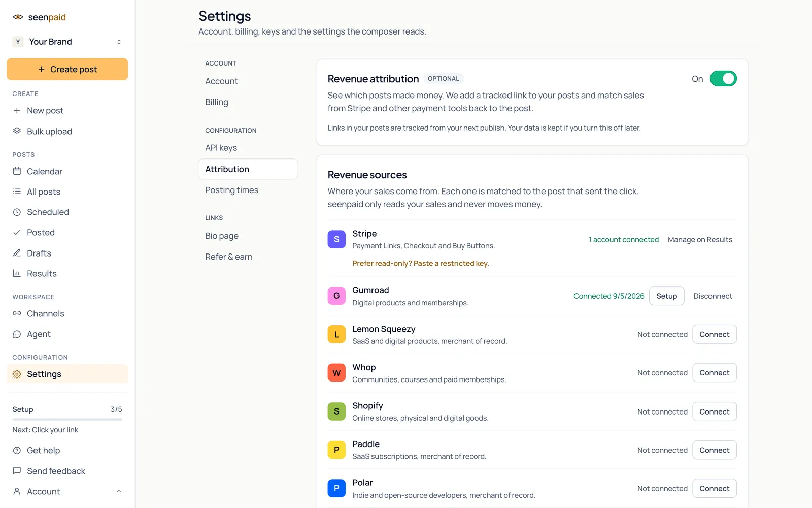Click the yellow Paddle P icon
The width and height of the screenshot is (812, 508).
coord(336,450)
